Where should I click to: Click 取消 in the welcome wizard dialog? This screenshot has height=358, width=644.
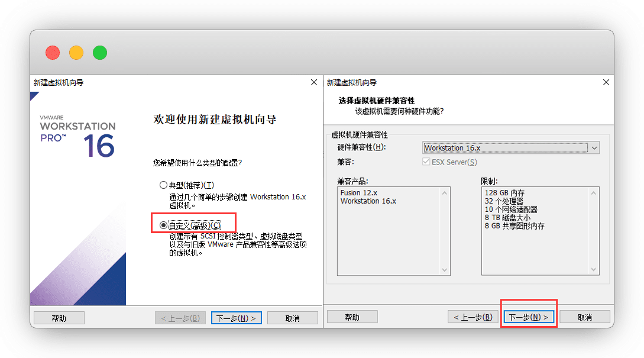click(x=292, y=318)
